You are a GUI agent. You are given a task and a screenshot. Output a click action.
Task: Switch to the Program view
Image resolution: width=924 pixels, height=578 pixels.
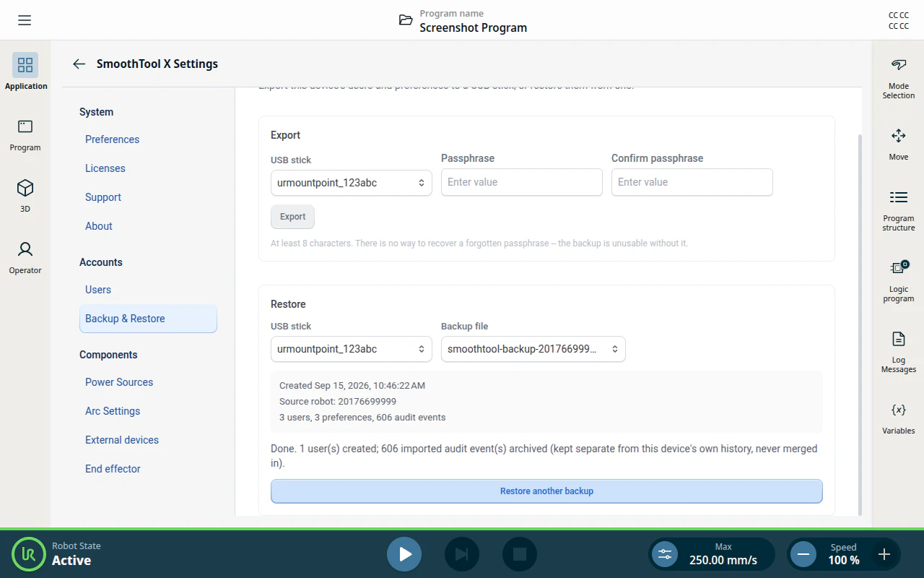tap(25, 135)
